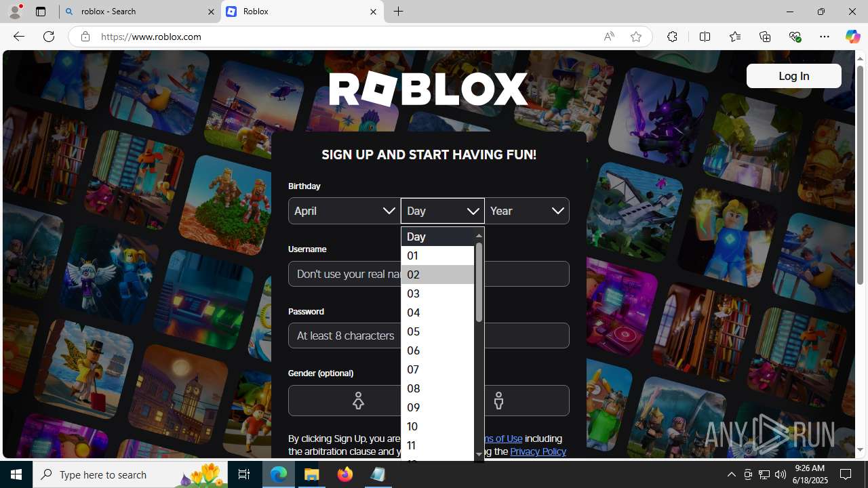Image resolution: width=868 pixels, height=488 pixels.
Task: View site information lock icon
Action: (85, 37)
